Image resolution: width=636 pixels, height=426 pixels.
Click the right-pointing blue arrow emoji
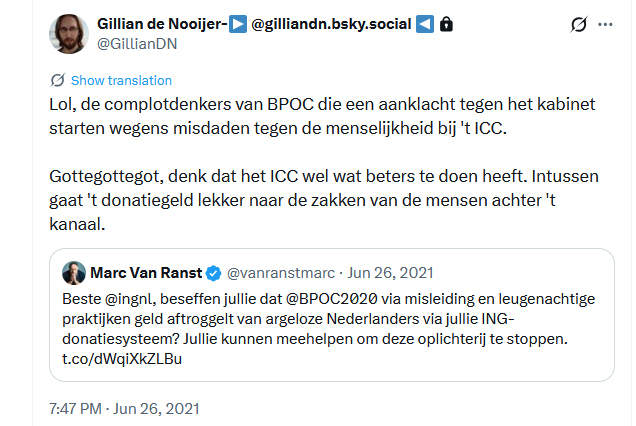click(238, 23)
